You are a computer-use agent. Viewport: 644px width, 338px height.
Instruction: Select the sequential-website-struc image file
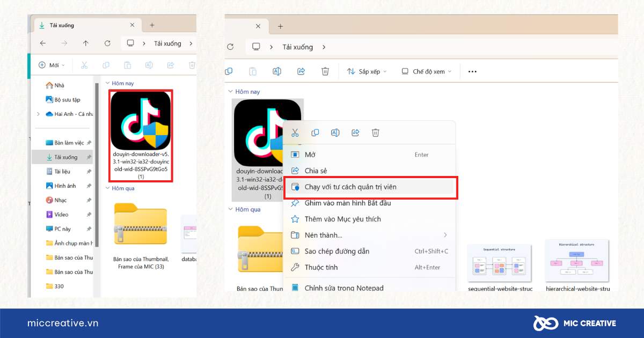pyautogui.click(x=500, y=268)
